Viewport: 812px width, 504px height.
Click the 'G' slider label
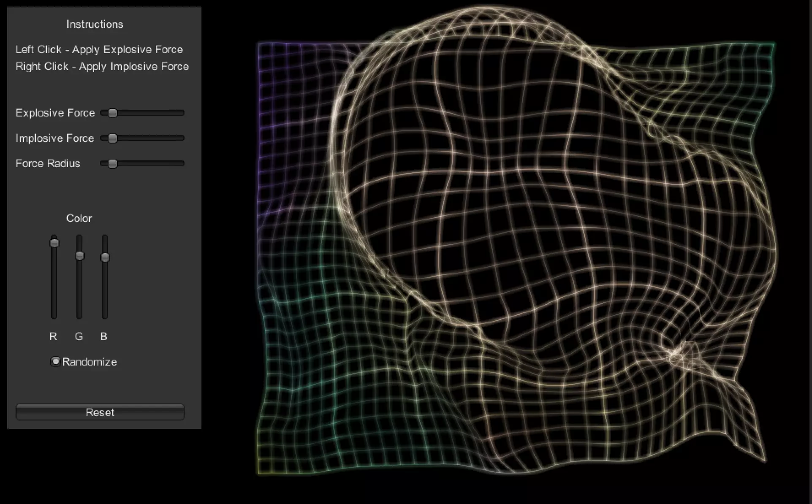click(x=79, y=336)
